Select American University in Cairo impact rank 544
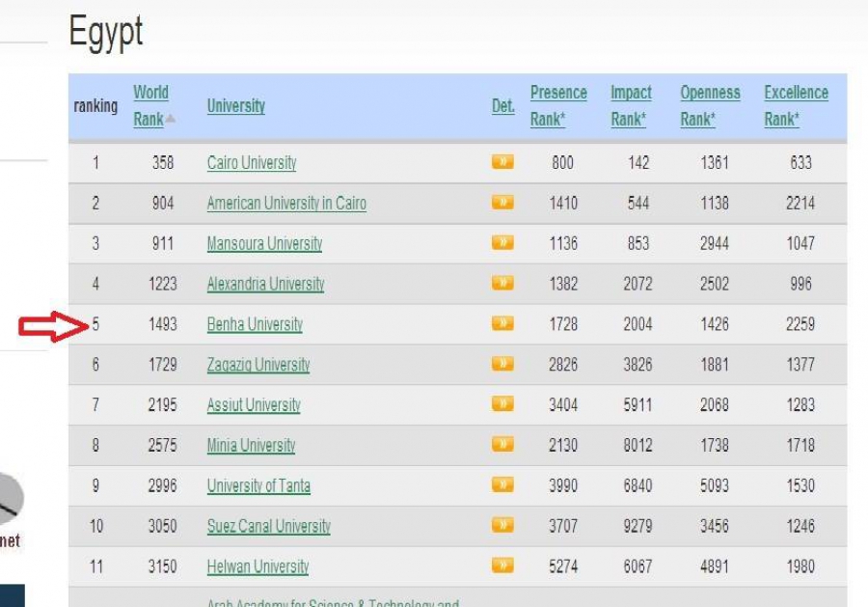The width and height of the screenshot is (868, 607). click(638, 204)
